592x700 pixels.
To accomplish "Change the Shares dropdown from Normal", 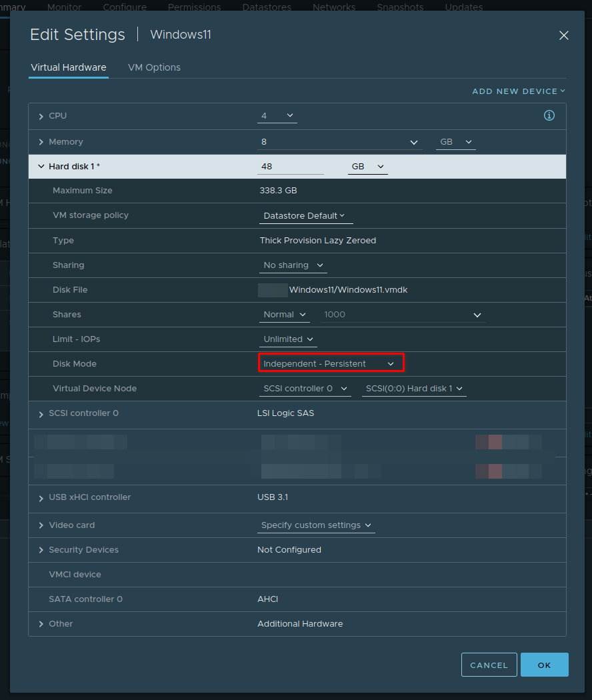I will [285, 314].
